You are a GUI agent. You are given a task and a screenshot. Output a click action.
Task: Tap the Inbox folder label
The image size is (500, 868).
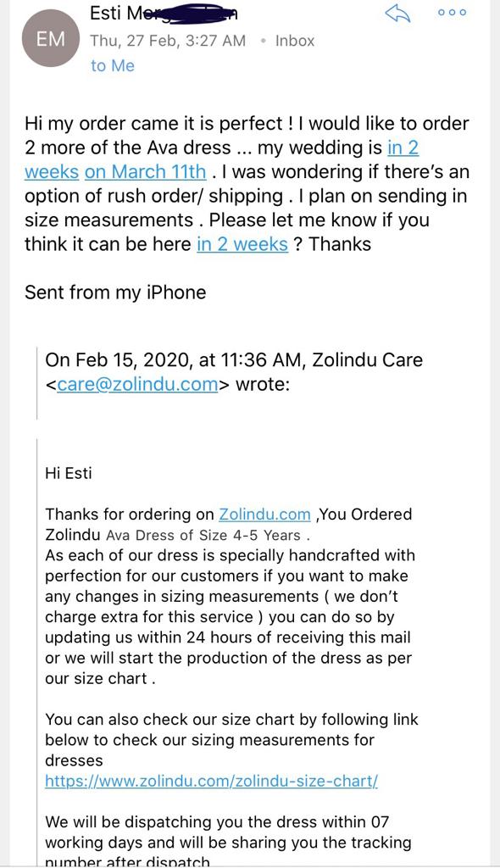pos(295,41)
